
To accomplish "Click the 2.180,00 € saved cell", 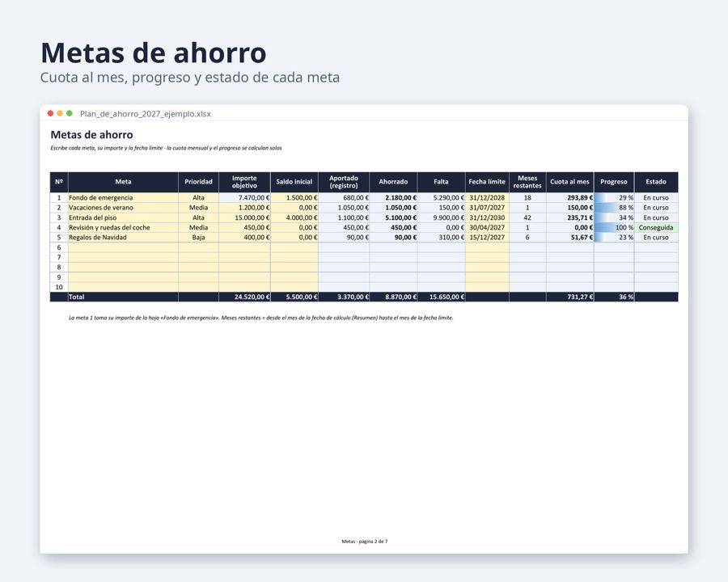I will 393,198.
